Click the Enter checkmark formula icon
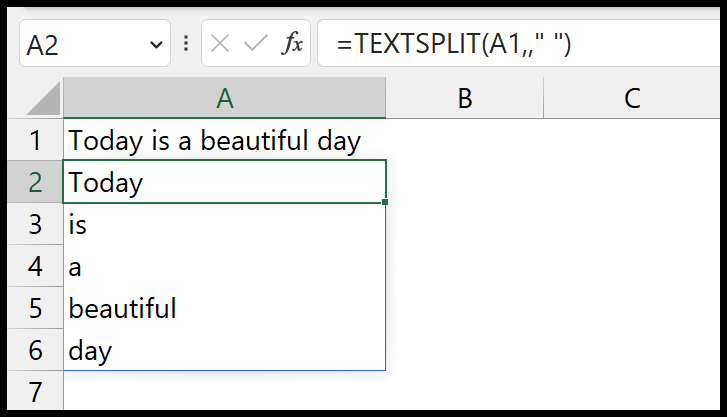This screenshot has width=727, height=417. click(255, 44)
